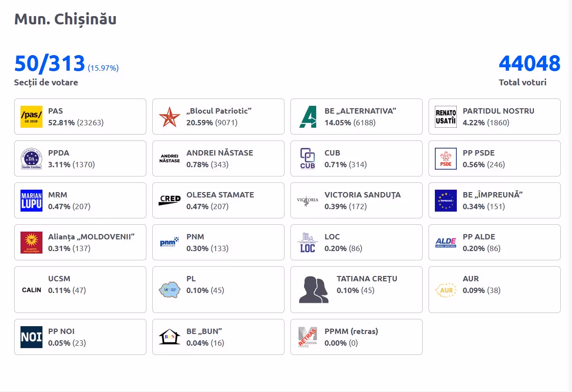Click the Marian Lupu blue logo
The image size is (572, 392).
(x=31, y=200)
